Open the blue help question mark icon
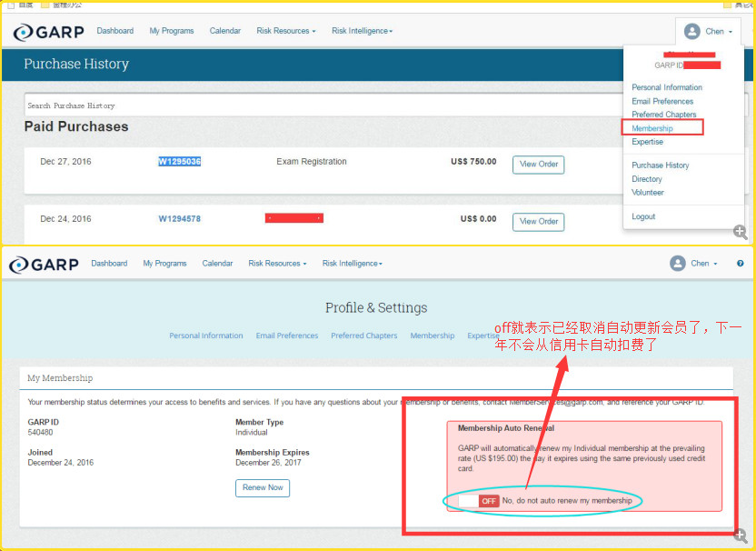756x551 pixels. 740,264
